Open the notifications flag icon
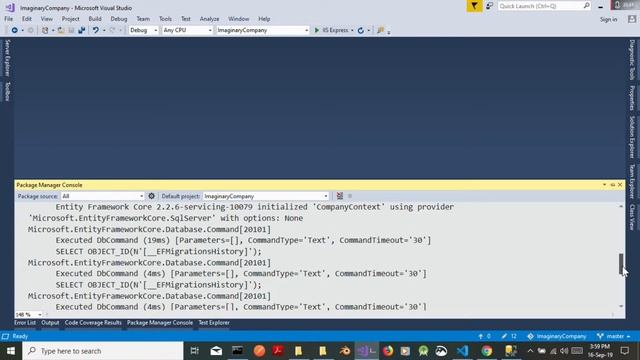This screenshot has height=360, width=640. (474, 6)
